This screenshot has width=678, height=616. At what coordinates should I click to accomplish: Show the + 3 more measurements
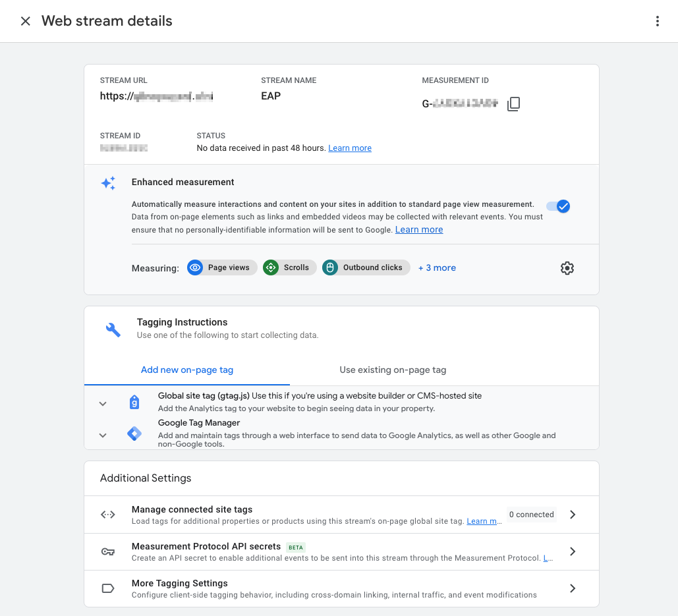[x=437, y=267]
